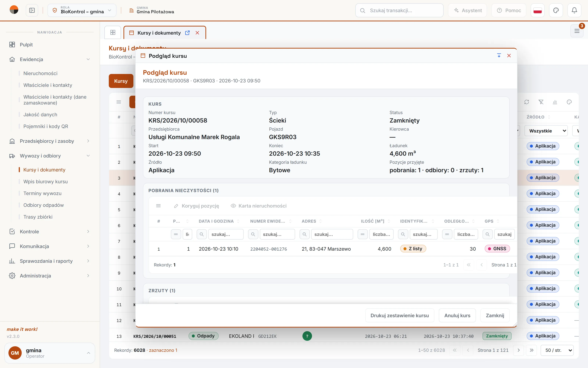Refresh the Kursy table
Viewport: 588px width, 368px height.
526,102
